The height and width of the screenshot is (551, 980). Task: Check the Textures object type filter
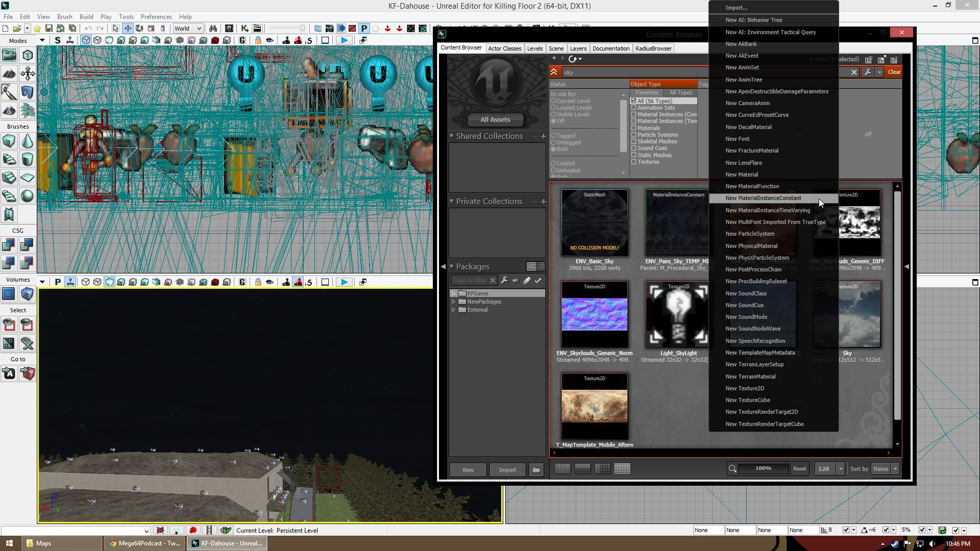point(633,162)
